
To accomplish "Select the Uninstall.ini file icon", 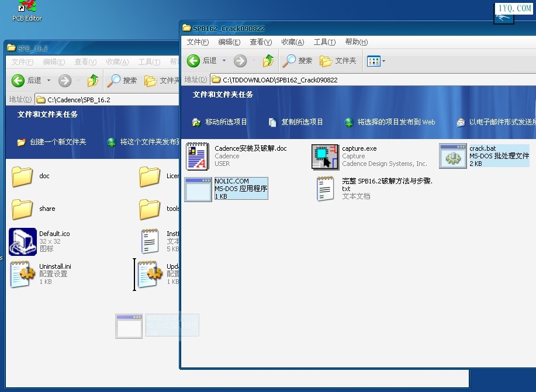I will [x=23, y=274].
